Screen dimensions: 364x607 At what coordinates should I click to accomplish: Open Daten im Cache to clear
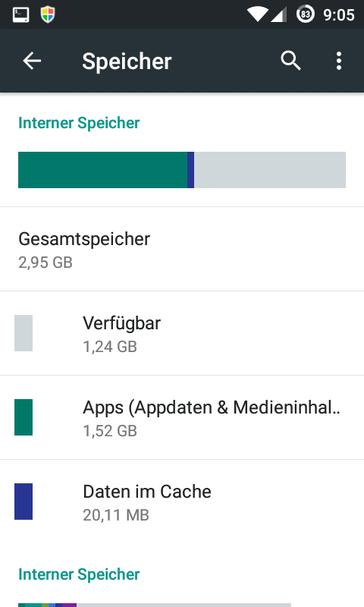coord(182,502)
